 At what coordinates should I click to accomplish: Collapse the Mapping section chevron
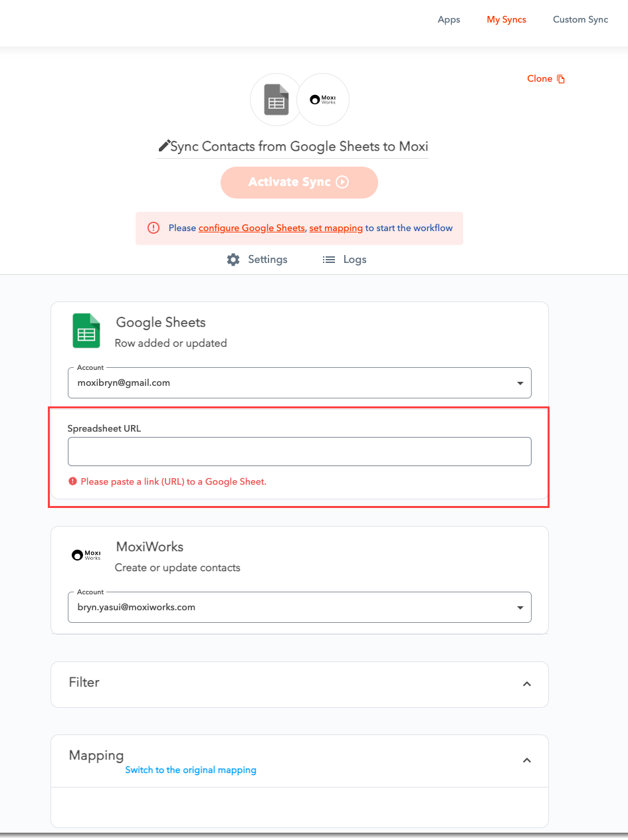527,760
